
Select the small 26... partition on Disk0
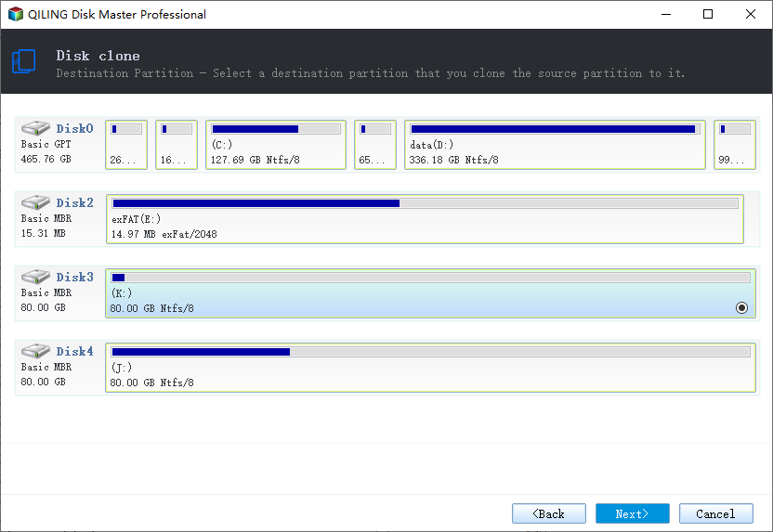coord(126,145)
